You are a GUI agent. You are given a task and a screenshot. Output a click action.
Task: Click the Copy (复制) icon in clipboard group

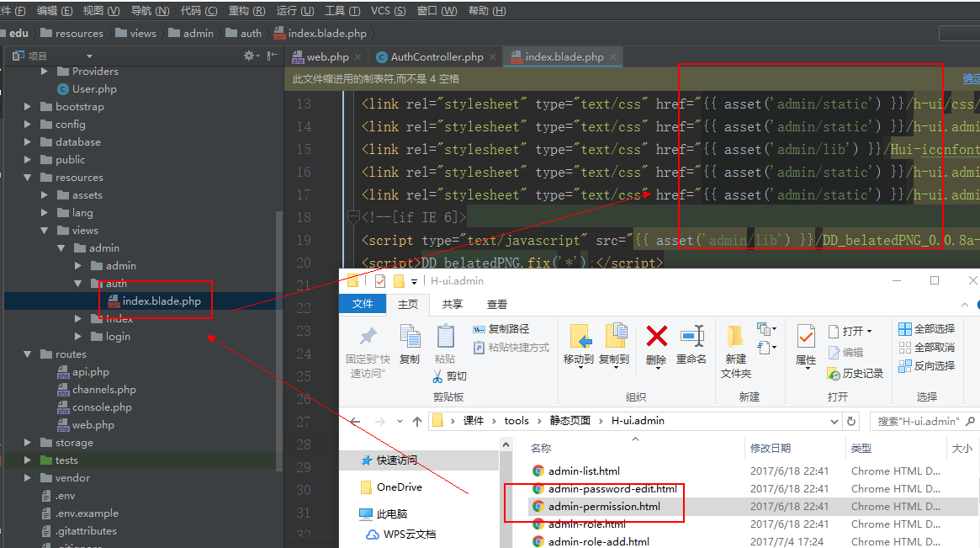tap(410, 338)
